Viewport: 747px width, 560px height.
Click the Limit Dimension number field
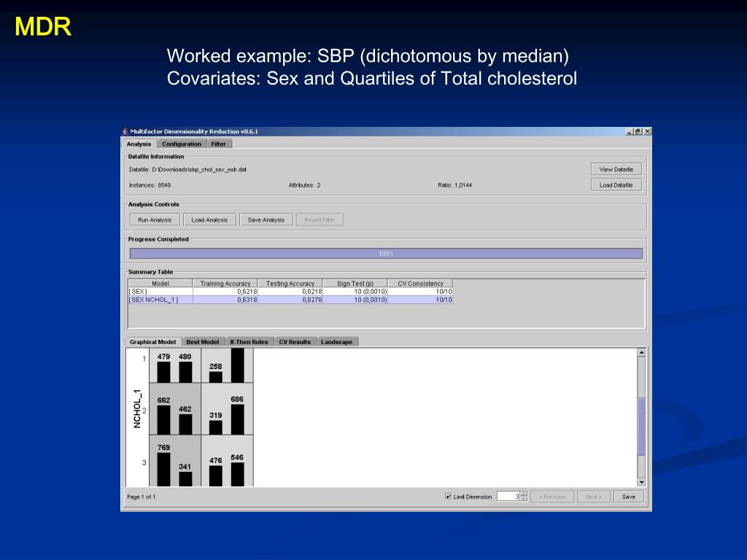point(508,497)
